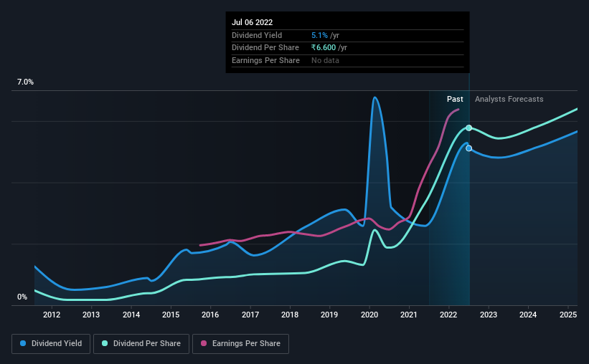
Task: Click the 2023 x-axis label
Action: tap(489, 315)
